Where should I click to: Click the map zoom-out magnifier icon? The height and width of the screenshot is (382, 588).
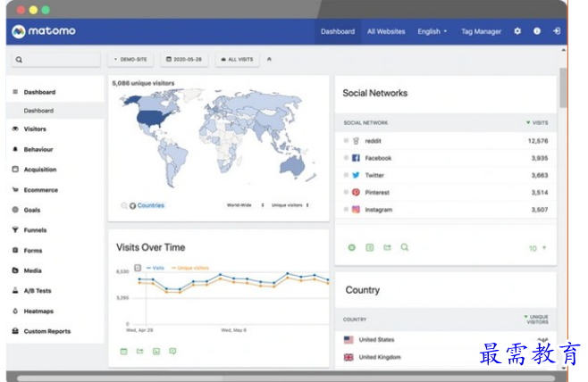click(123, 205)
